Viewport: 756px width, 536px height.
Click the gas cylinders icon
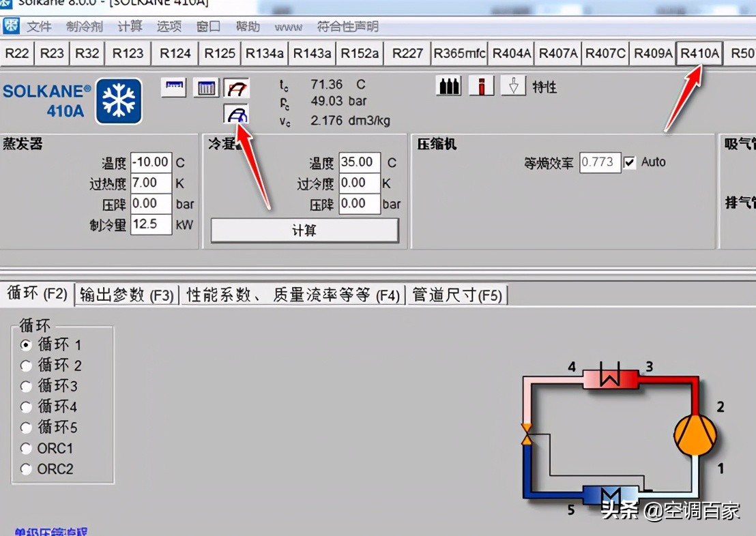(x=449, y=86)
